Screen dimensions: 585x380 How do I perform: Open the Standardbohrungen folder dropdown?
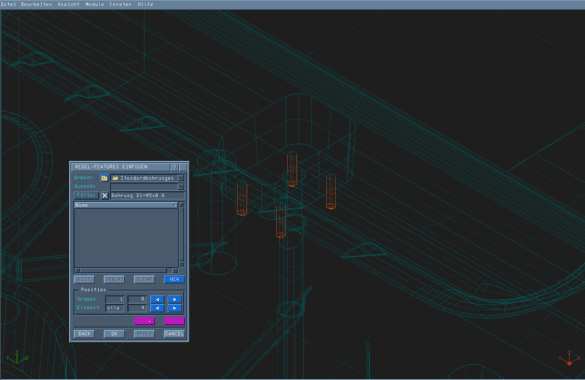point(181,178)
